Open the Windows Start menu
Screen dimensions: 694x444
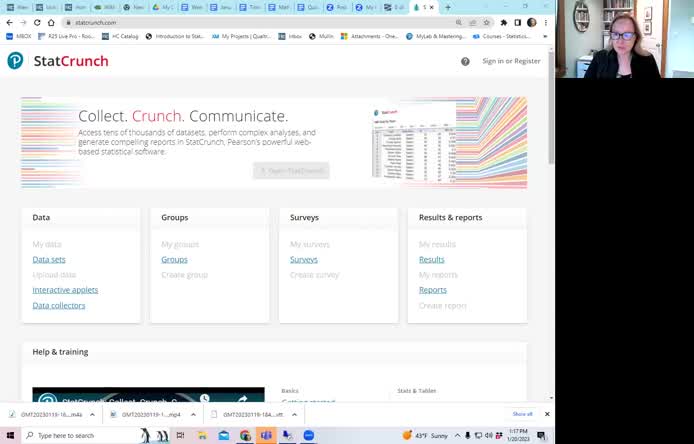point(10,436)
